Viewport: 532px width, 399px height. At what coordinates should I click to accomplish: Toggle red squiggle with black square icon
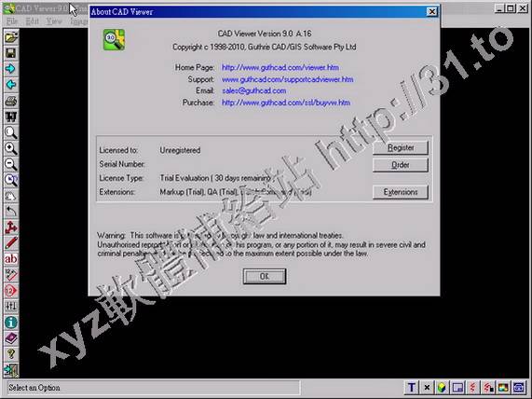coord(488,388)
